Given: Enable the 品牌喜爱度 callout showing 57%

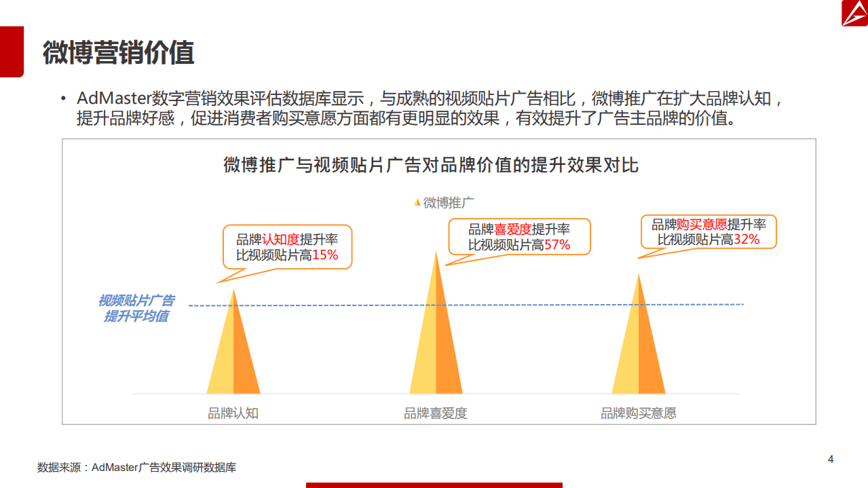Looking at the screenshot, I should tap(520, 235).
